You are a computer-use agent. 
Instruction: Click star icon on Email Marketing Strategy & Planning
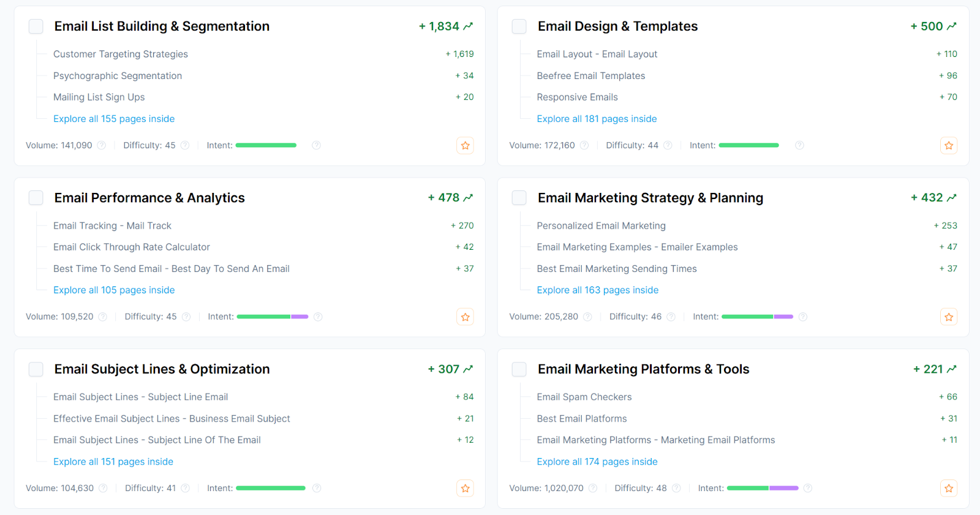(x=948, y=317)
